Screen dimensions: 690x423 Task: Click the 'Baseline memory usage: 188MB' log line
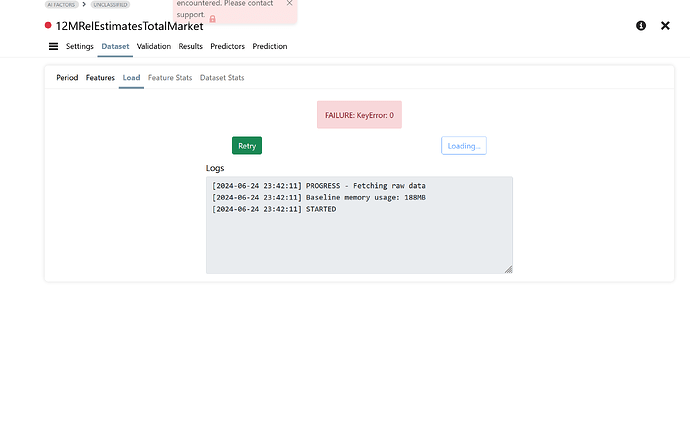pos(319,197)
